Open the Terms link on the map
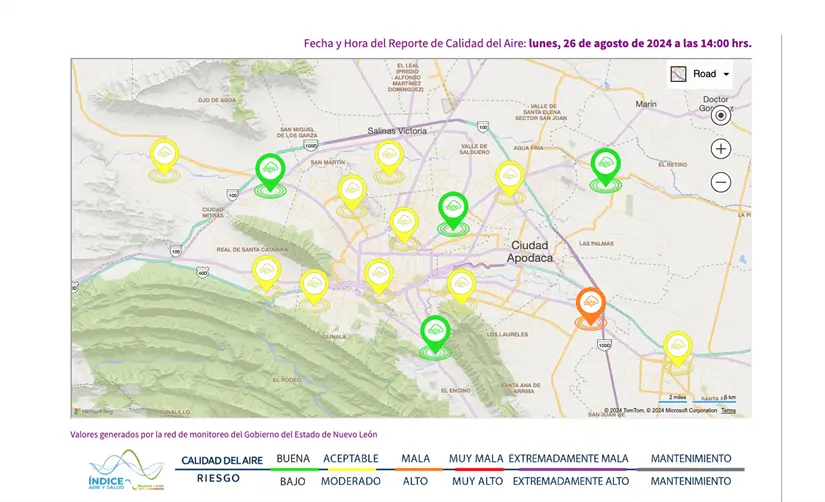 pos(728,411)
